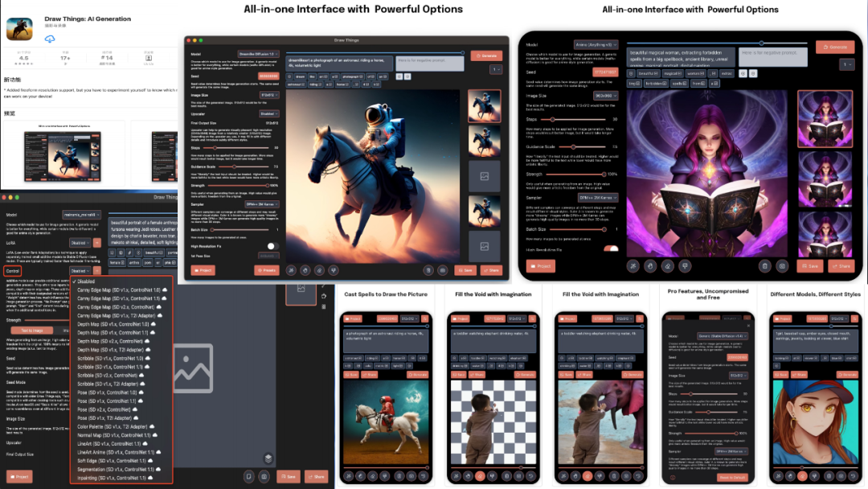Image resolution: width=868 pixels, height=489 pixels.
Task: Click Save in the astronaut window
Action: coord(465,270)
